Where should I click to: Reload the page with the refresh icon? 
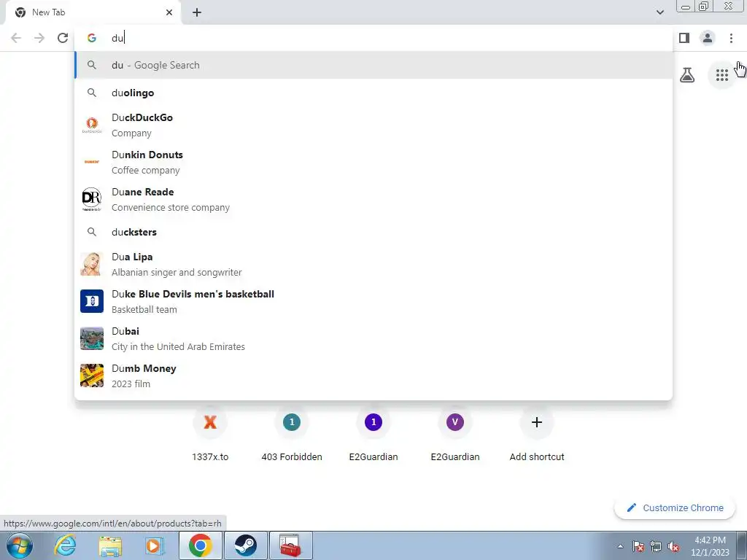pyautogui.click(x=63, y=38)
